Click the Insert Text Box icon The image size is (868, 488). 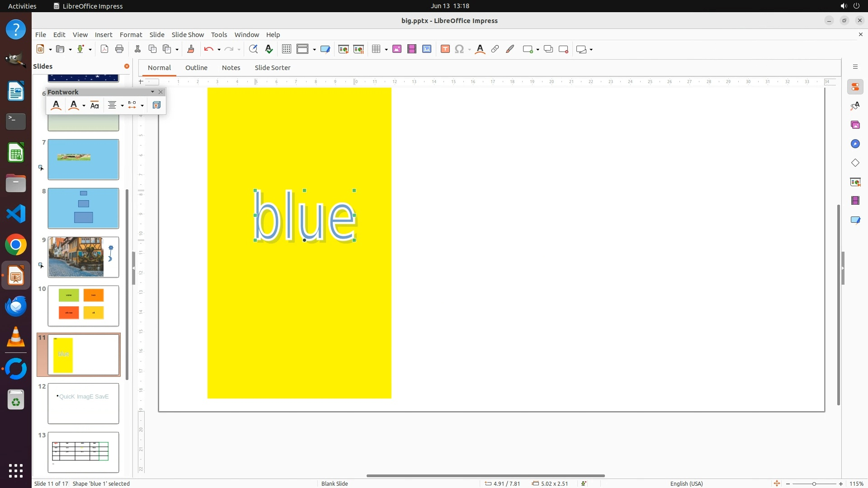(445, 49)
